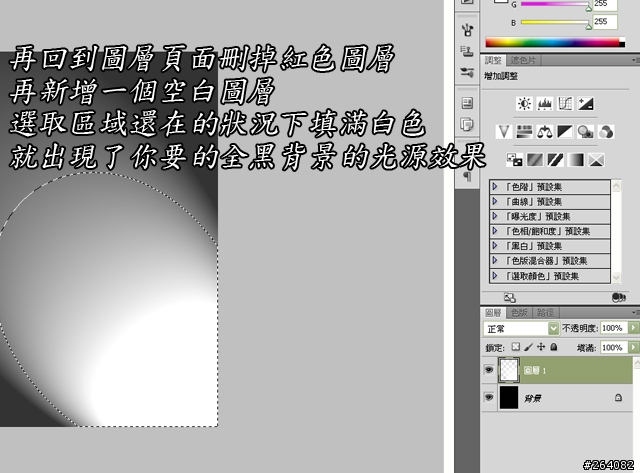Open the Clone Source stamp panel icon
The image size is (640, 473).
pyautogui.click(x=467, y=51)
